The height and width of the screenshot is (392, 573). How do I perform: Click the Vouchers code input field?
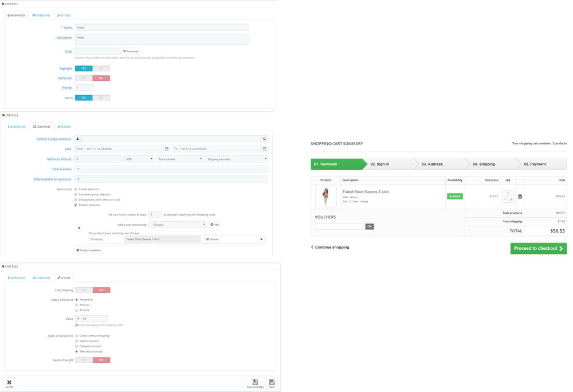click(x=339, y=226)
